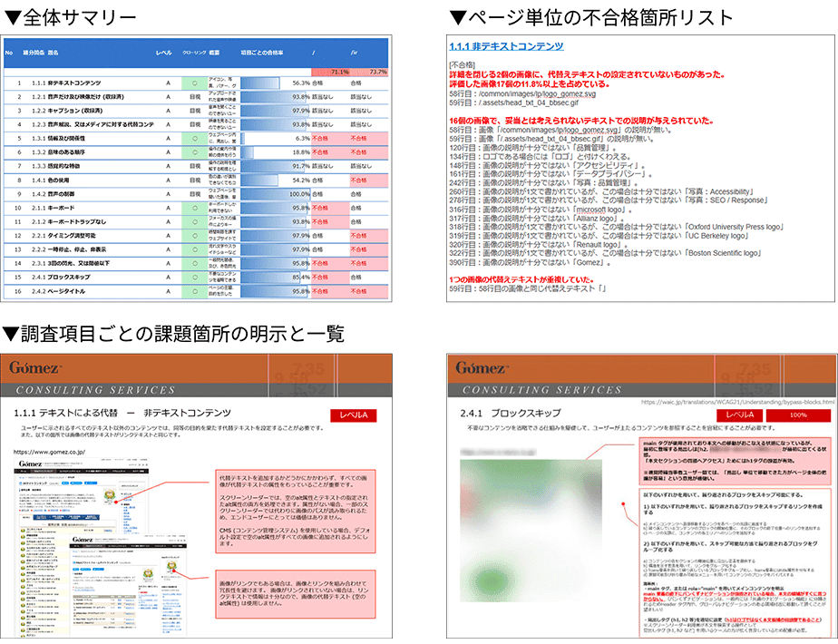Click the red annotation dot on the 2.4.1 page
This screenshot has height=644, width=838.
point(623,503)
